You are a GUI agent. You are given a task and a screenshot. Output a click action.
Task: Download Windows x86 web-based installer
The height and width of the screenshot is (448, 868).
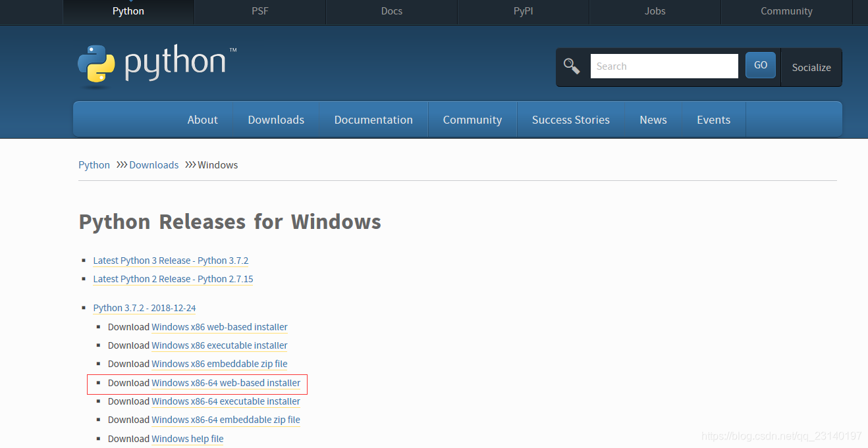219,327
